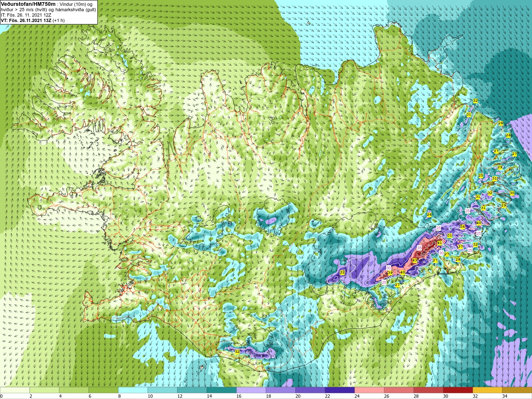Click the legend scale number '20'
Viewport: 532px width, 399px height.
click(298, 396)
